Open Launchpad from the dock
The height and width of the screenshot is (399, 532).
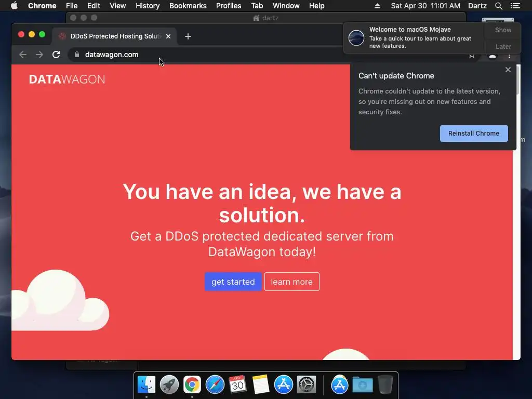coord(169,385)
